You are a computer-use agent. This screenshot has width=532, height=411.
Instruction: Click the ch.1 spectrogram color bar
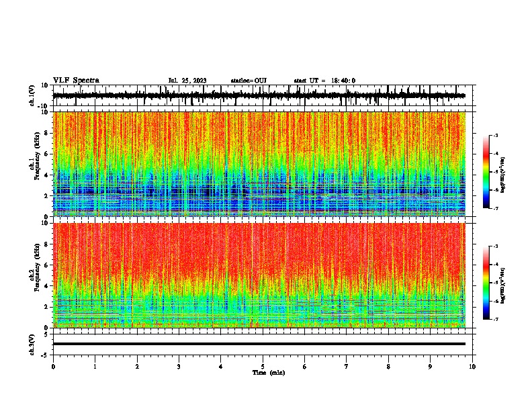coord(486,172)
